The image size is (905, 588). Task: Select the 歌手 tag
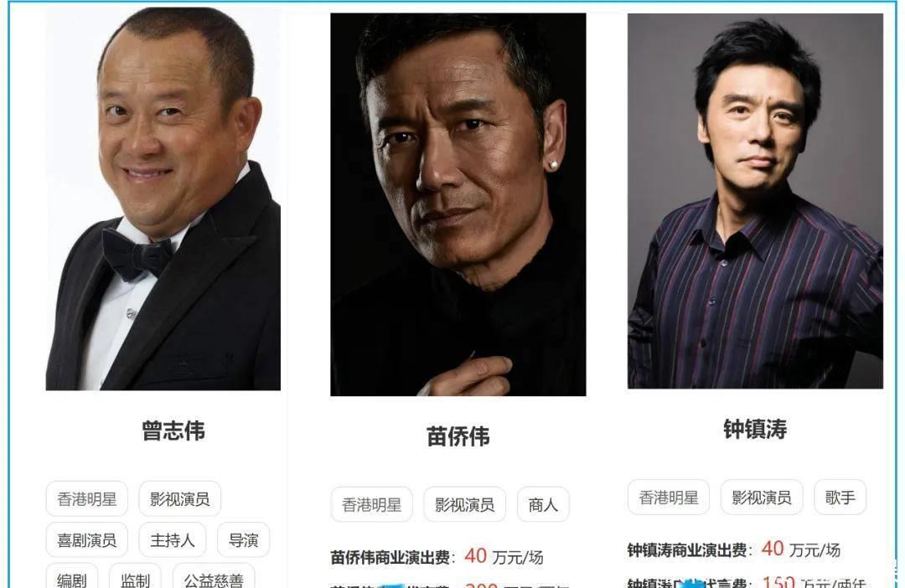(840, 497)
